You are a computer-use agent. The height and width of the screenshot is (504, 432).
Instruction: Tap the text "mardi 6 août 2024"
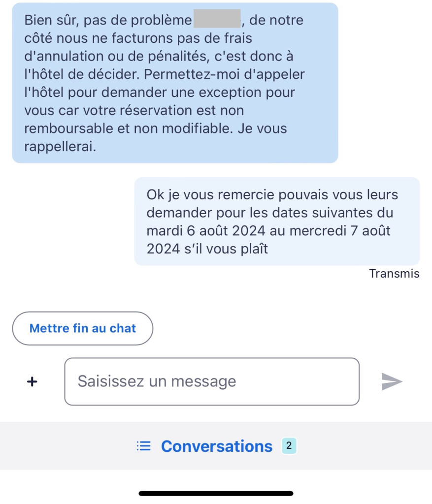point(206,231)
